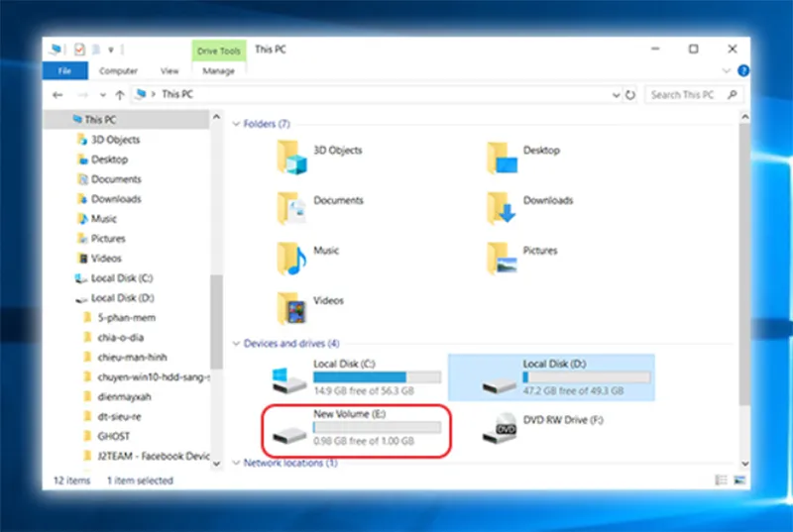
Task: Click the Local Disk (C:) usage bar
Action: pyautogui.click(x=377, y=377)
